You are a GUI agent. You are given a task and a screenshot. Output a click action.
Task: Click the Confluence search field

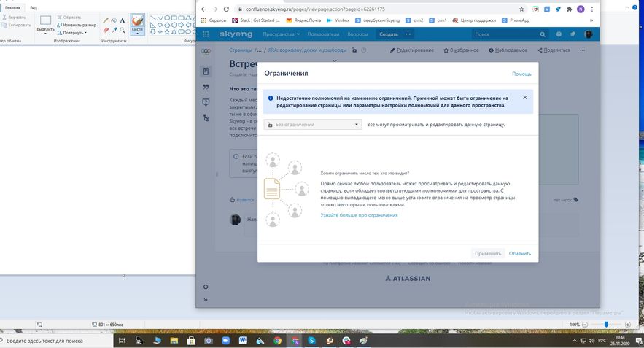(509, 34)
